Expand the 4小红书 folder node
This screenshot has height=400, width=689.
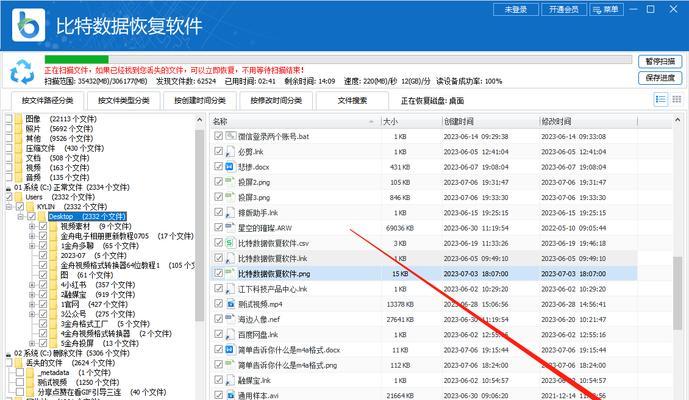click(32, 285)
